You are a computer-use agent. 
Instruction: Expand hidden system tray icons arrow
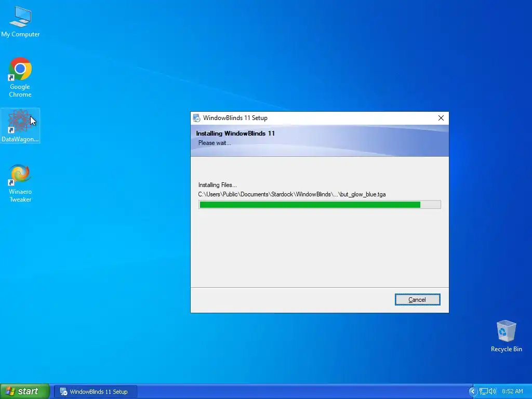coord(472,392)
